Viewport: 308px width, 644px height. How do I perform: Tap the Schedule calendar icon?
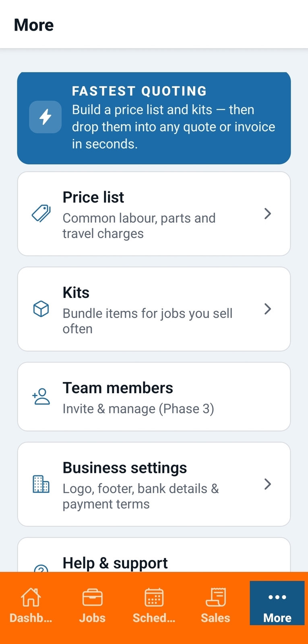click(154, 597)
